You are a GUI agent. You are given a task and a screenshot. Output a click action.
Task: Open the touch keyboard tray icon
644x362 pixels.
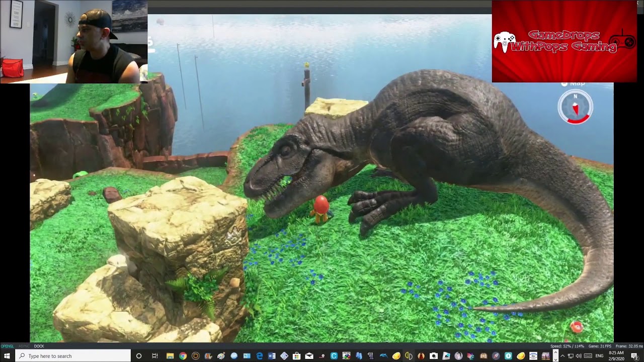pyautogui.click(x=588, y=356)
